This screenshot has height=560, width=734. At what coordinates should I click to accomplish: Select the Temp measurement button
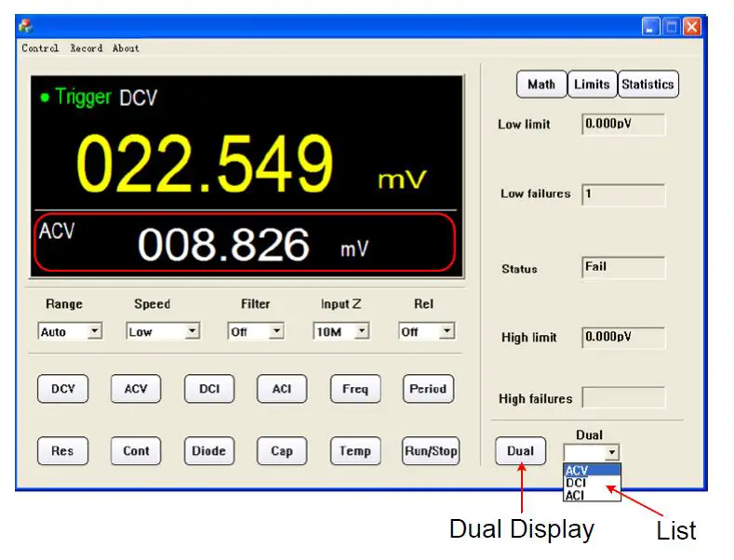click(x=355, y=451)
